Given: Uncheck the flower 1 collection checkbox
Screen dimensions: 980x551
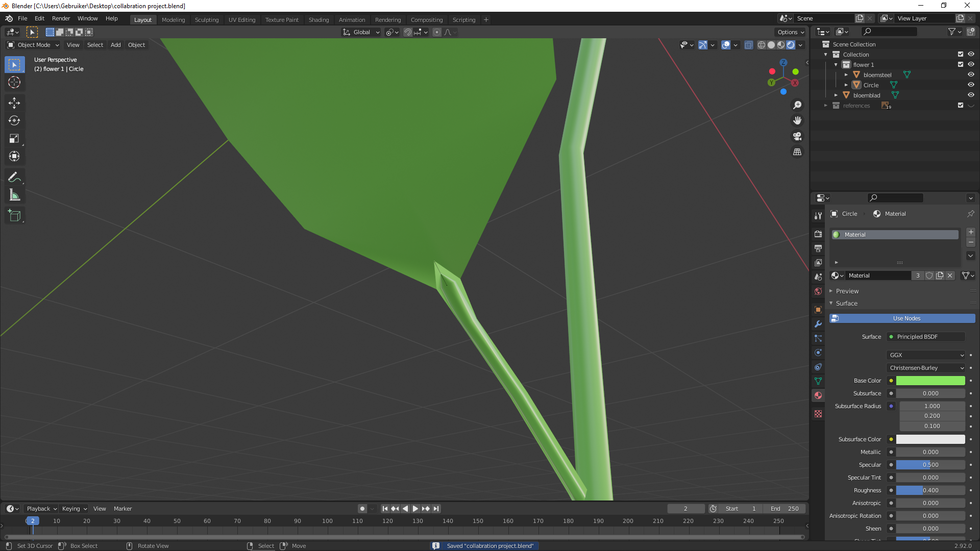Looking at the screenshot, I should click(961, 64).
